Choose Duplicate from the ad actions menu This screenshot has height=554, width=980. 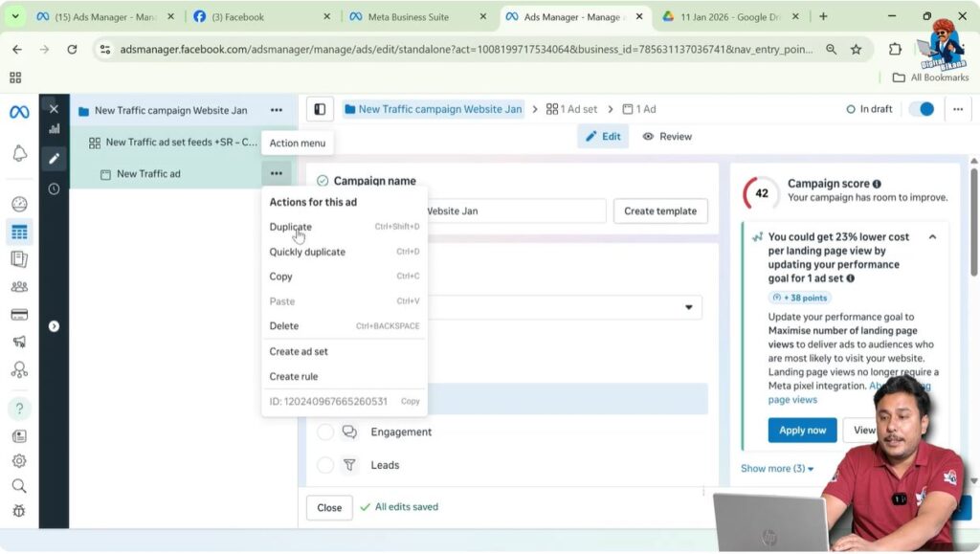point(290,227)
